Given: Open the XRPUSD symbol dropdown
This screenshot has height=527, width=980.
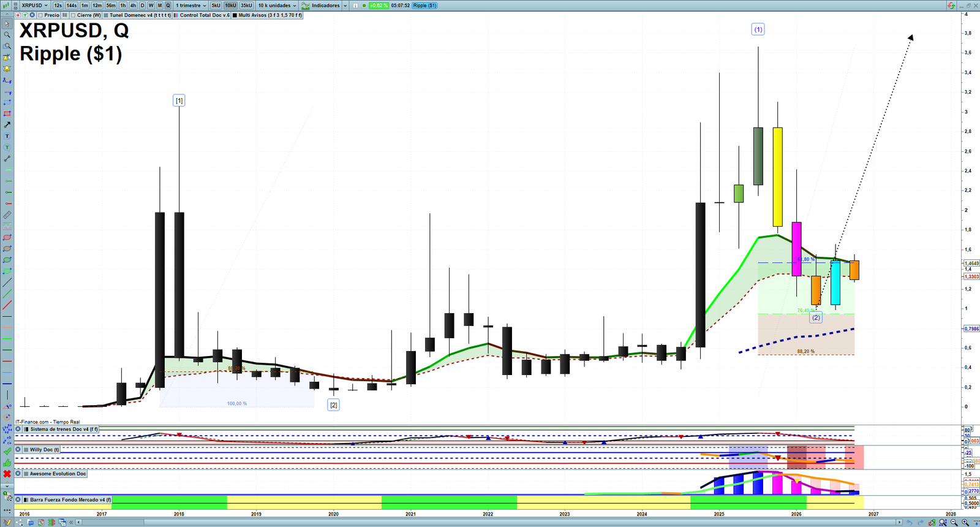Looking at the screenshot, I should pyautogui.click(x=35, y=6).
